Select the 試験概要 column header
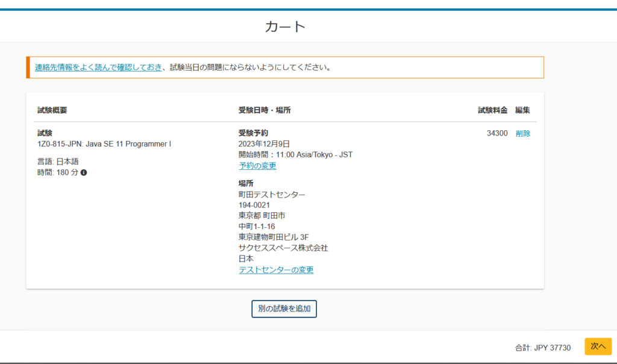Viewport: 617px width, 364px height. [x=52, y=110]
